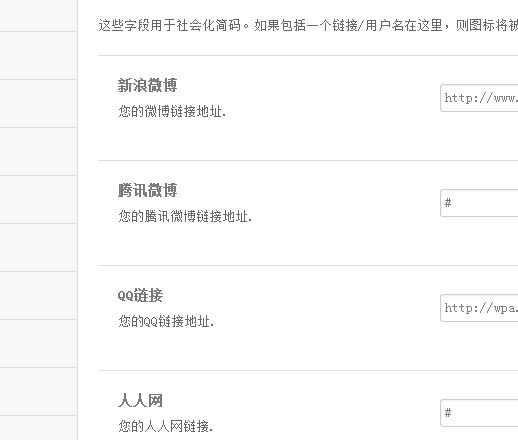Click into the 人人网 link text box
This screenshot has height=440, width=518.
coord(479,413)
